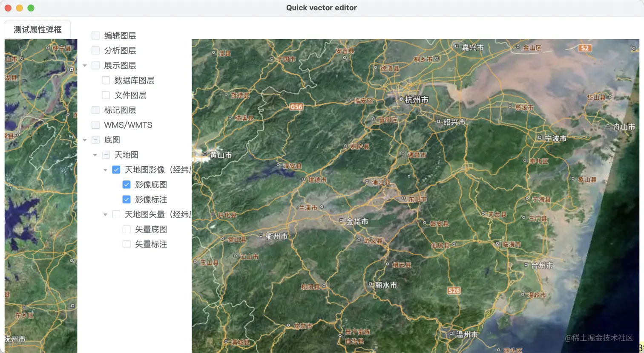Disable the 影像标注 checkbox

[126, 200]
